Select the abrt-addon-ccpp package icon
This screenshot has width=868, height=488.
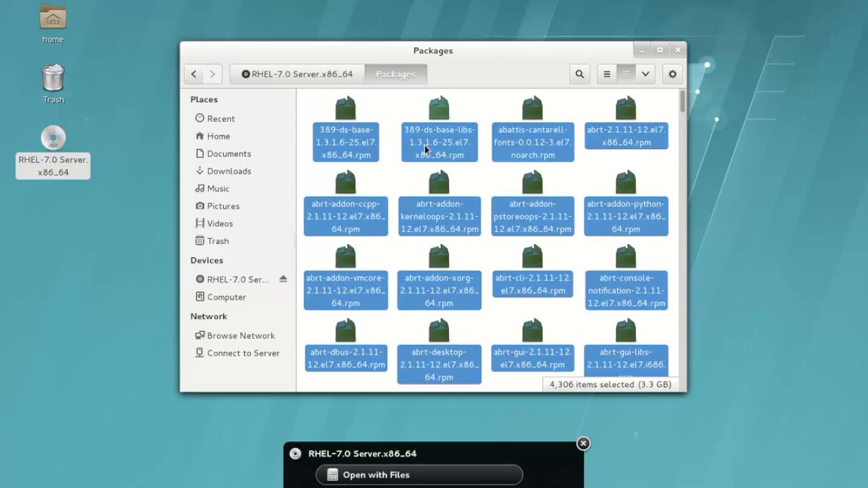[x=346, y=182]
